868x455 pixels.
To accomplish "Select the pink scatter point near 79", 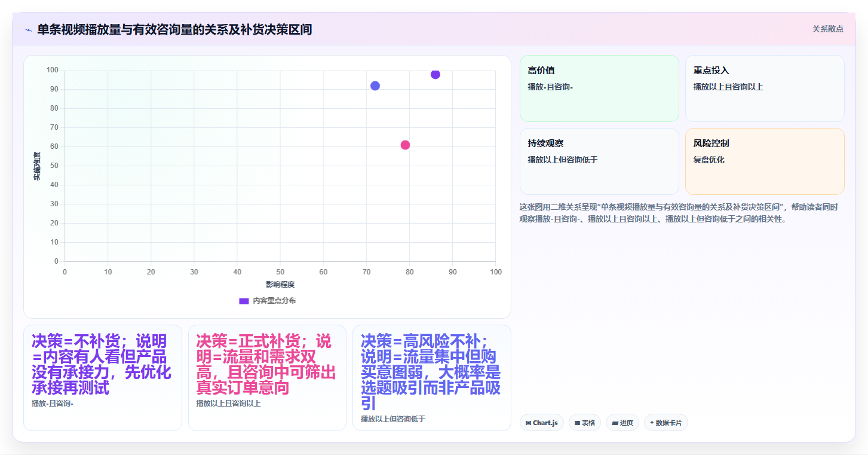I will pos(405,145).
